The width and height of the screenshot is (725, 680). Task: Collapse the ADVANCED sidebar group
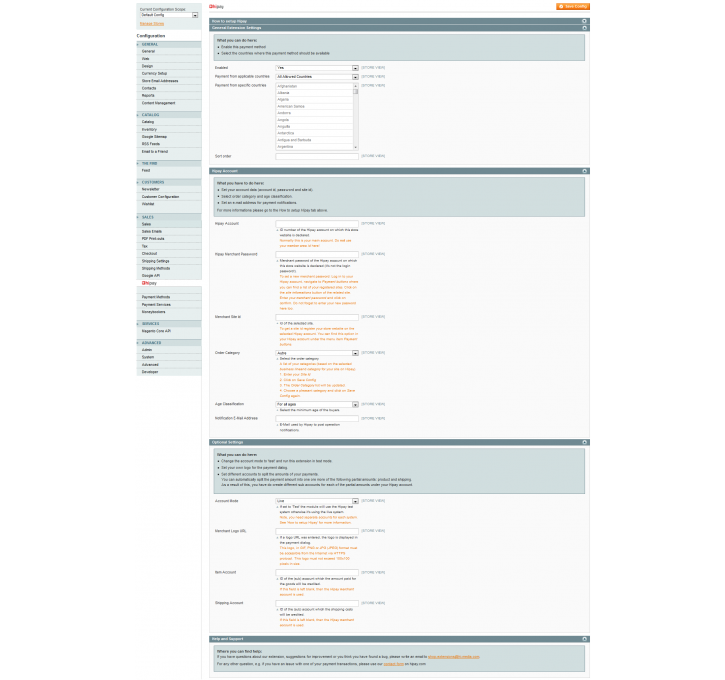tap(169, 343)
